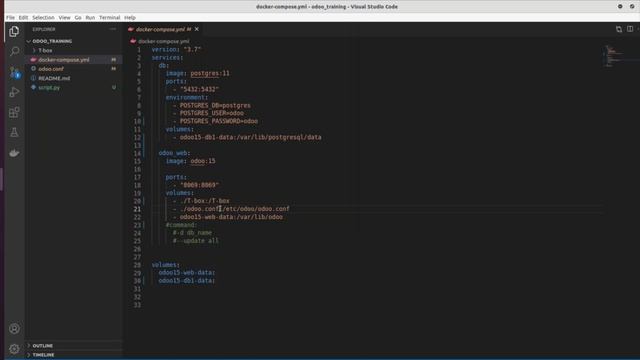Click the '8069:8069' port mapping text
640x360 pixels.
pyautogui.click(x=200, y=185)
